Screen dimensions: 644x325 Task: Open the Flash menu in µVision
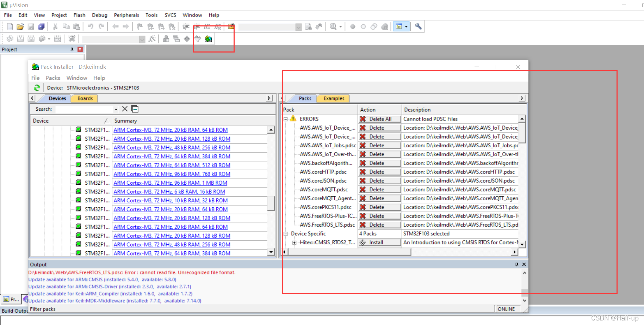point(79,15)
